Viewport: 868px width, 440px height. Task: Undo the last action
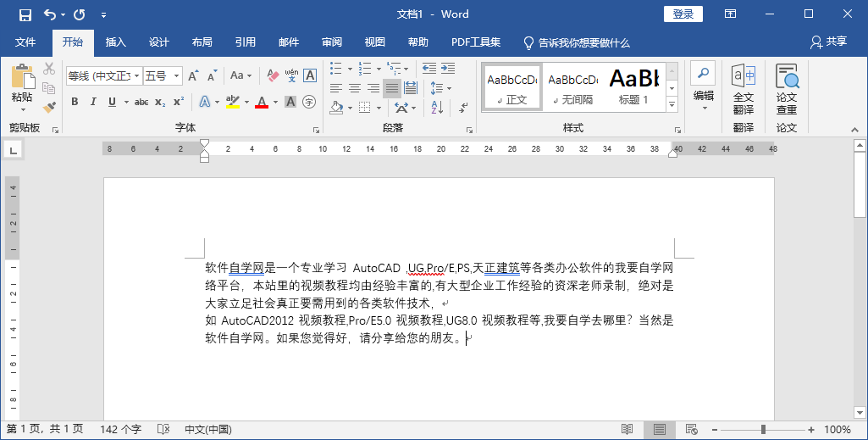tap(50, 15)
